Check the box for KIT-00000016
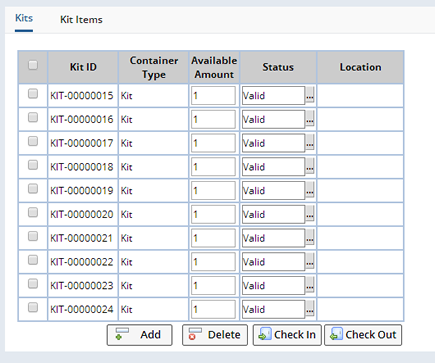The width and height of the screenshot is (435, 363). [x=33, y=117]
